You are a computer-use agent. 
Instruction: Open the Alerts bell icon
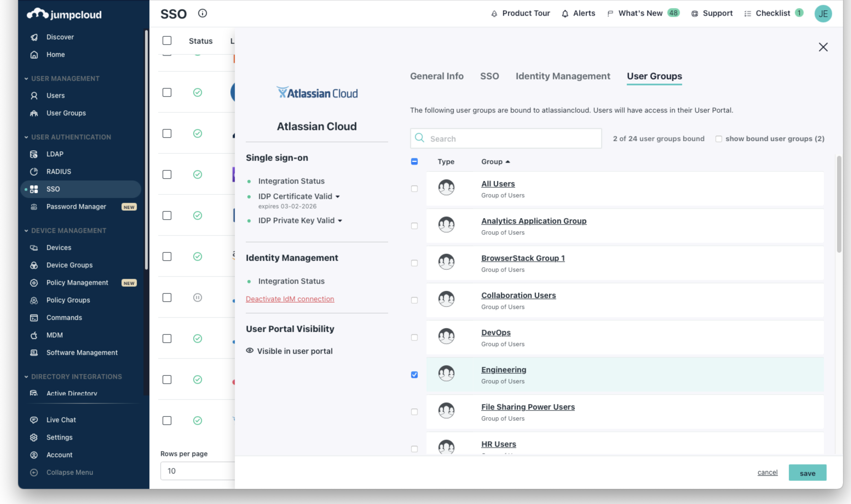click(x=565, y=14)
